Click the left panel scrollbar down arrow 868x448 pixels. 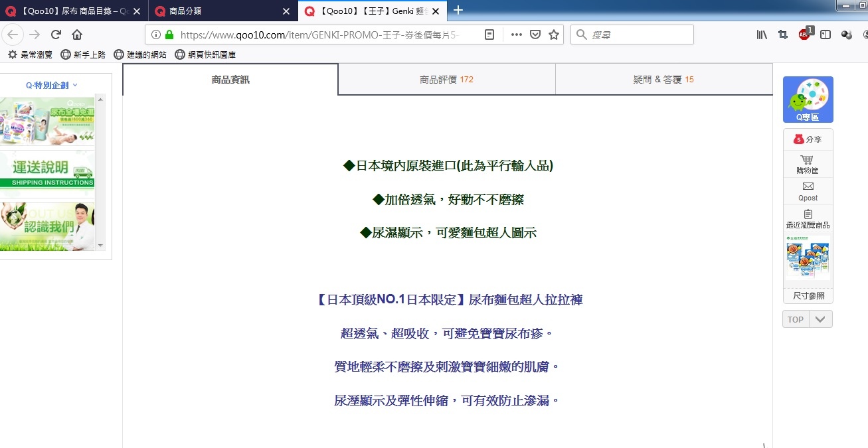point(101,246)
